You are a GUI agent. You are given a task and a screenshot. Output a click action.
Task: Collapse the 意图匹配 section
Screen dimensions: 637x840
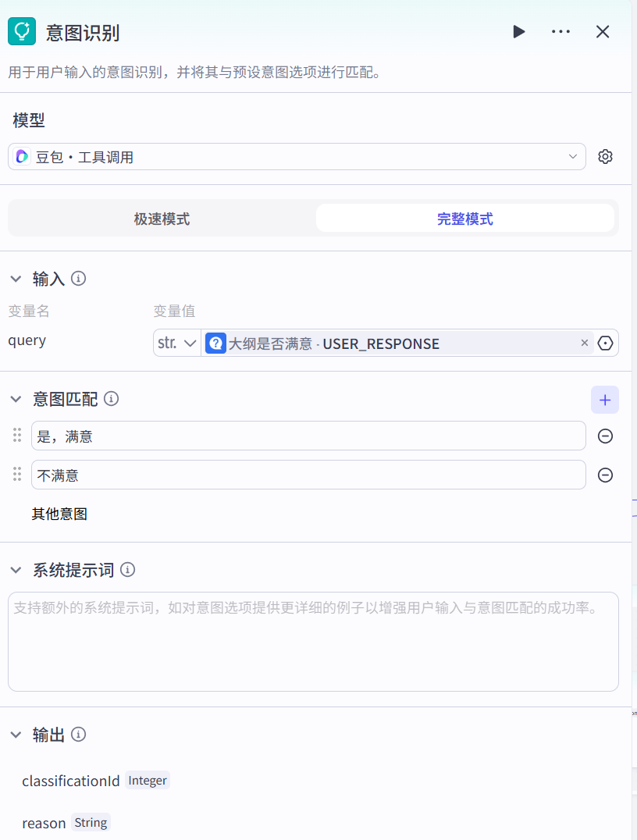pos(16,399)
